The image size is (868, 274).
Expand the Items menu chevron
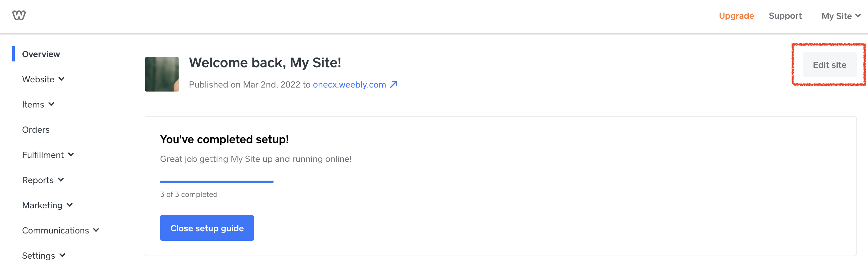tap(51, 104)
